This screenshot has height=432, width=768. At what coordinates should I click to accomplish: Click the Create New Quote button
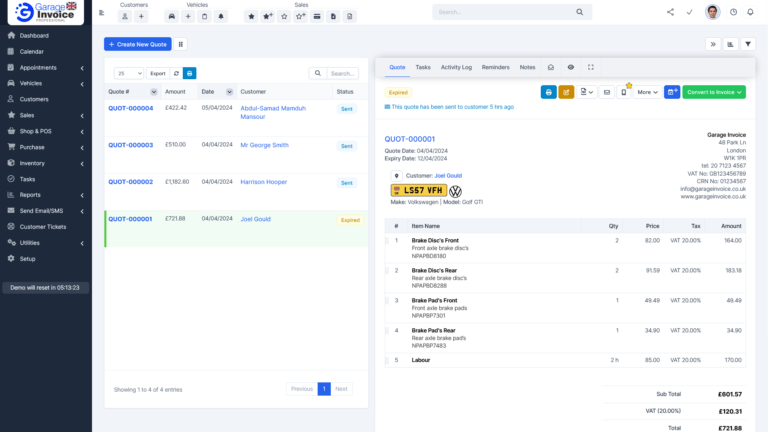pyautogui.click(x=137, y=44)
